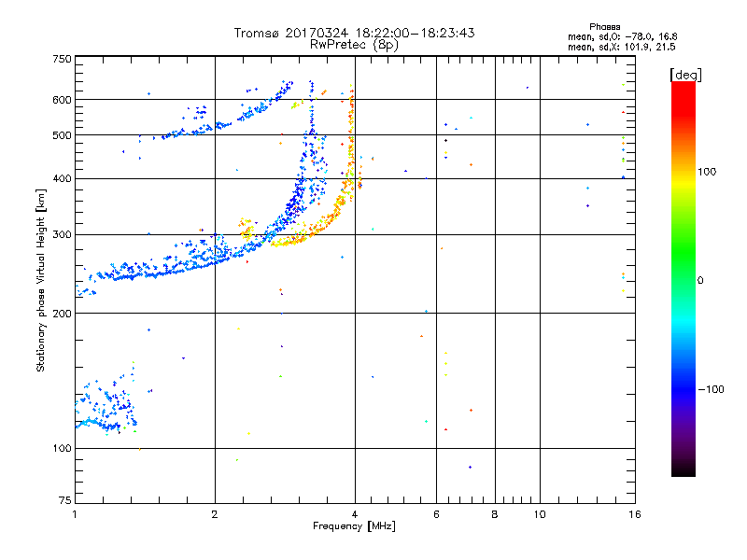The height and width of the screenshot is (560, 747).
Task: Click the y-axis tick label '400'
Action: pos(62,179)
